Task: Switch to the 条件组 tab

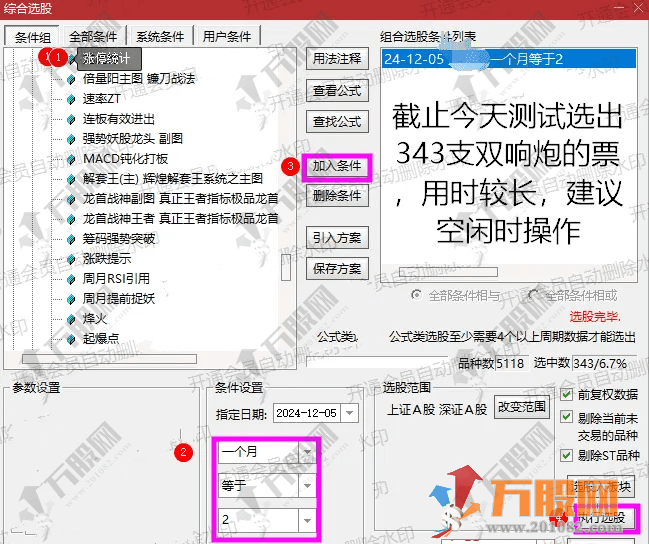Action: pos(32,37)
